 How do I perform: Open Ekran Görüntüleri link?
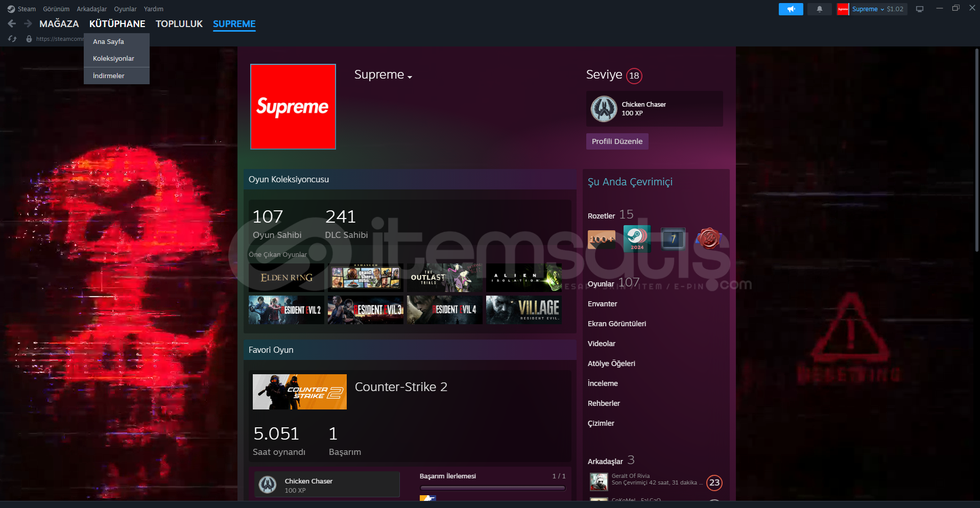617,324
